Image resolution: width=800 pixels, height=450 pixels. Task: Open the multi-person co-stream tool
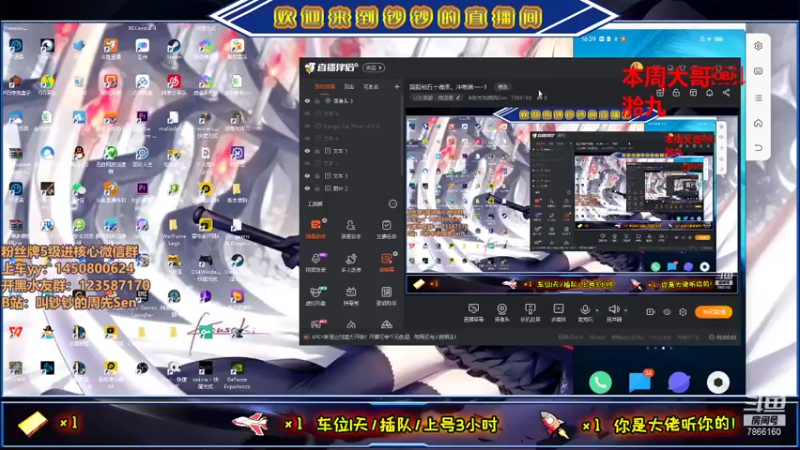[x=351, y=262]
